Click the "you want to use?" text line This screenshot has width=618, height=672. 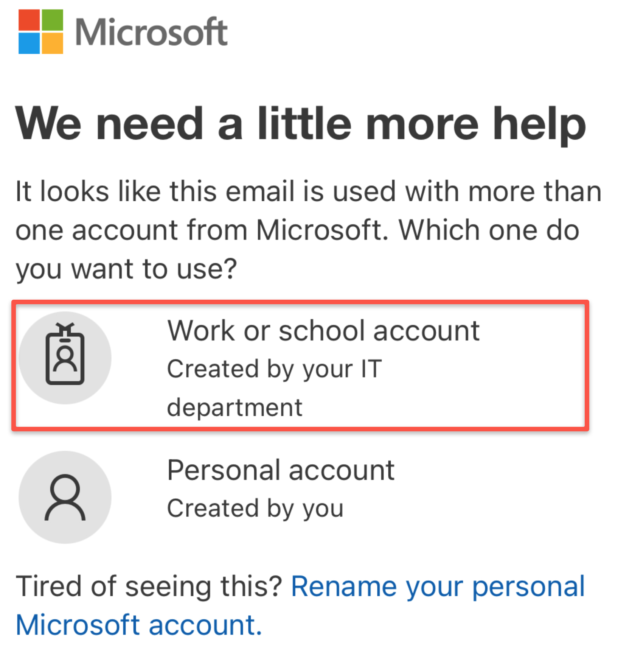[126, 269]
